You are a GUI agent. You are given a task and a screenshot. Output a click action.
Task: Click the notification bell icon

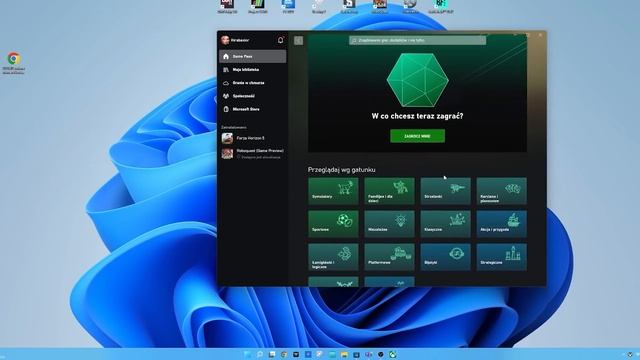tap(280, 40)
